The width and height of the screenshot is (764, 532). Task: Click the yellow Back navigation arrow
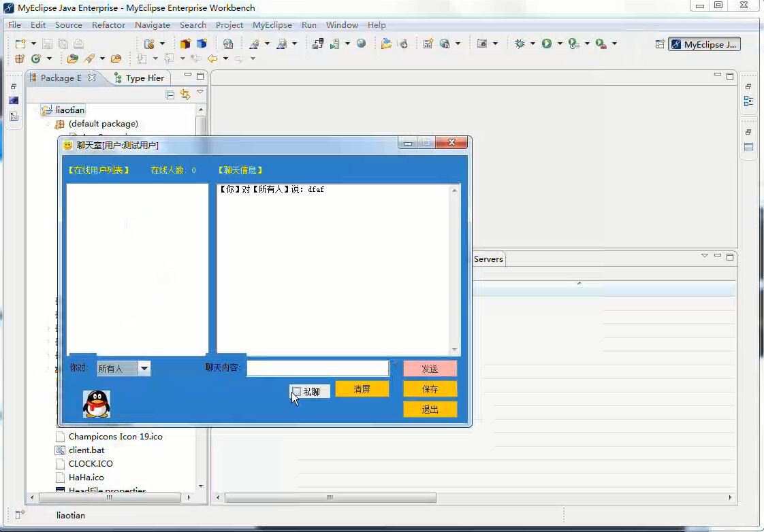click(x=212, y=59)
